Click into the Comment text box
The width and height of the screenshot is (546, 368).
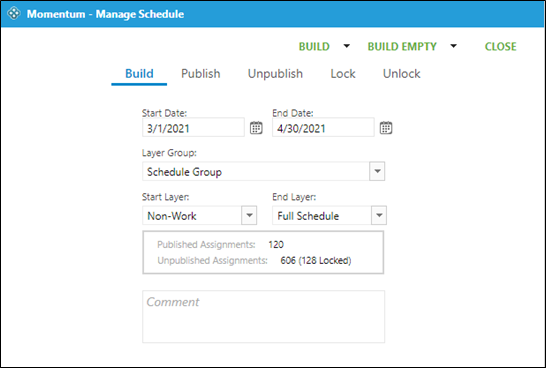point(264,316)
